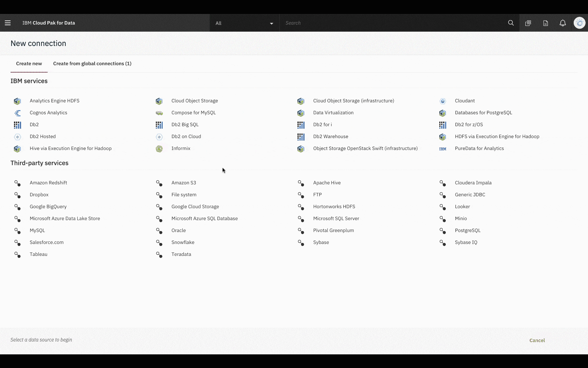Viewport: 588px width, 368px height.
Task: Select Object Storage OpenStack Swift (infrastructure)
Action: [x=365, y=148]
